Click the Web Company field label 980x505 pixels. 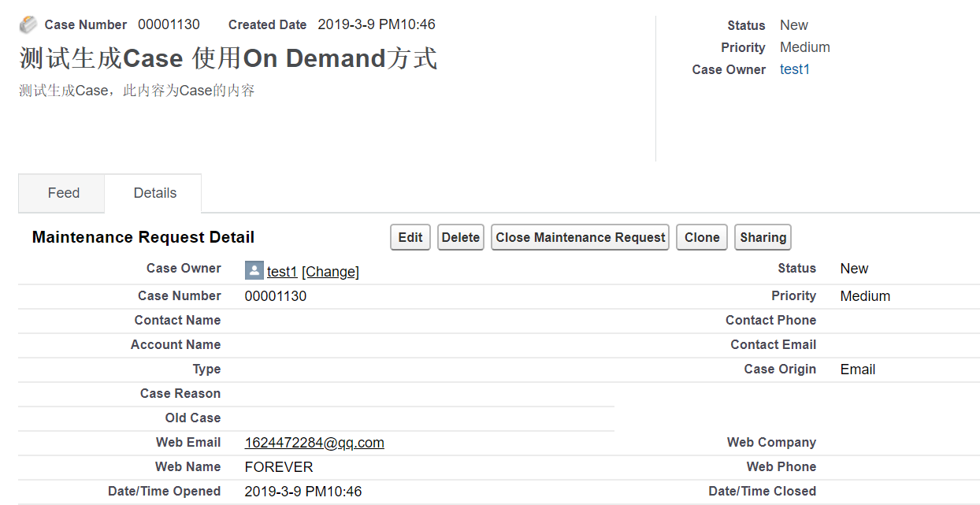tap(771, 442)
